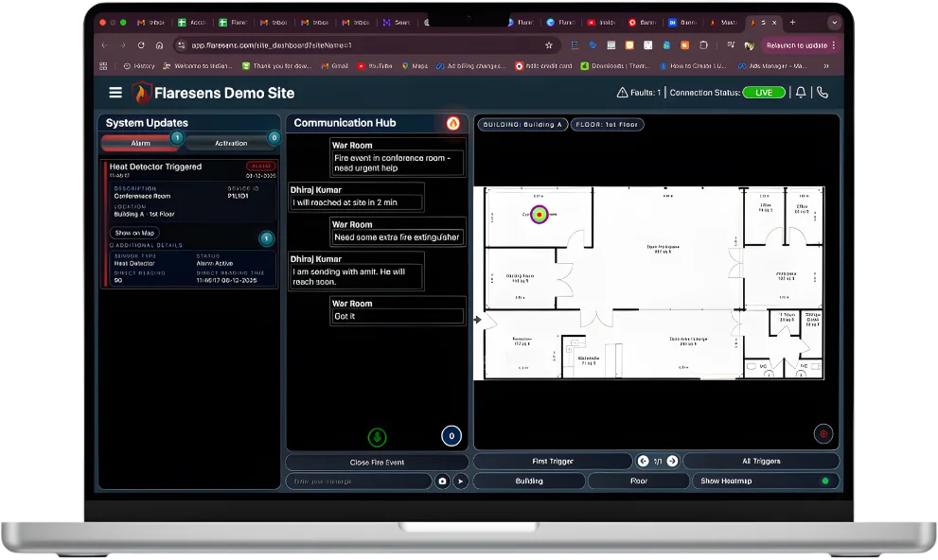Image resolution: width=938 pixels, height=560 pixels.
Task: Click the notification bell icon
Action: coord(801,93)
